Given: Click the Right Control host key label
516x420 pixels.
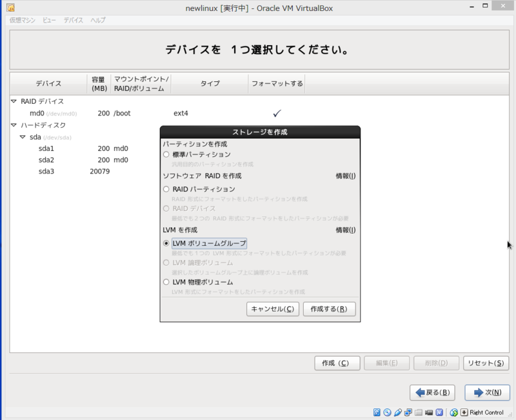Looking at the screenshot, I should tap(486, 412).
